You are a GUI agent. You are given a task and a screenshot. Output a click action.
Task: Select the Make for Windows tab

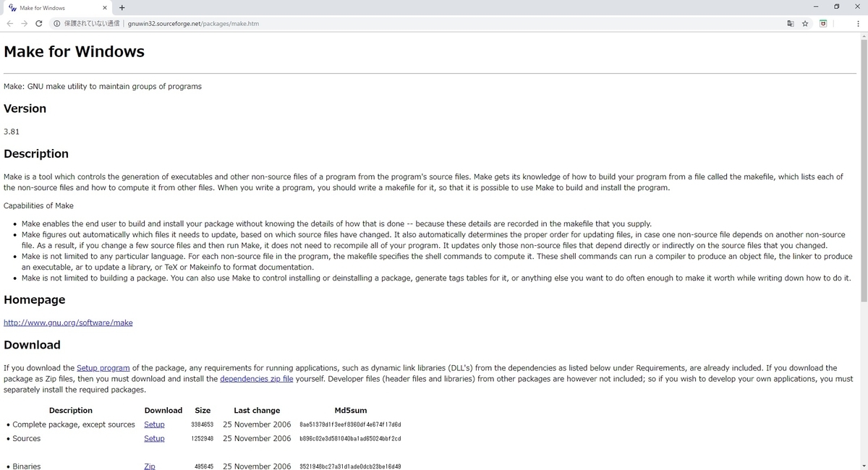57,8
